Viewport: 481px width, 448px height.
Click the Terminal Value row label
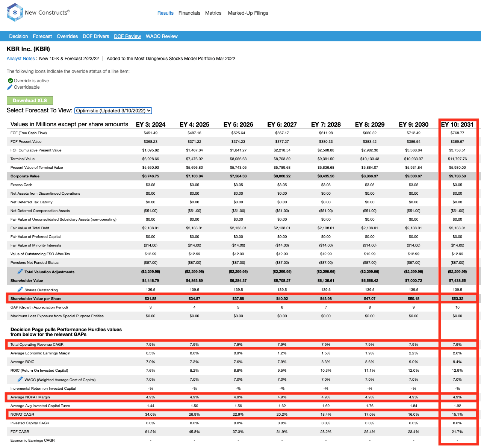(x=23, y=159)
